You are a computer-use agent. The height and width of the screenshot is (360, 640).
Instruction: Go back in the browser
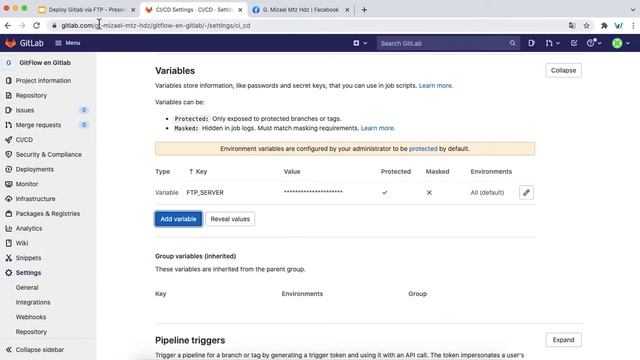pyautogui.click(x=8, y=25)
